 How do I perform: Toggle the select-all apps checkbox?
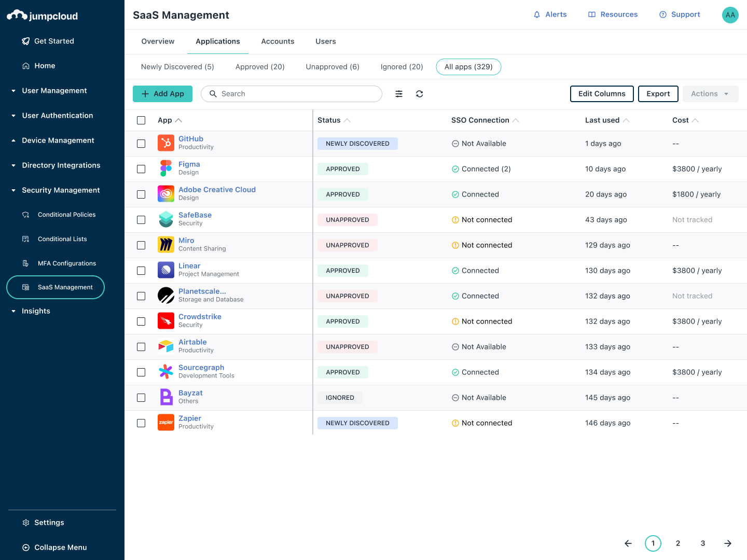[141, 120]
